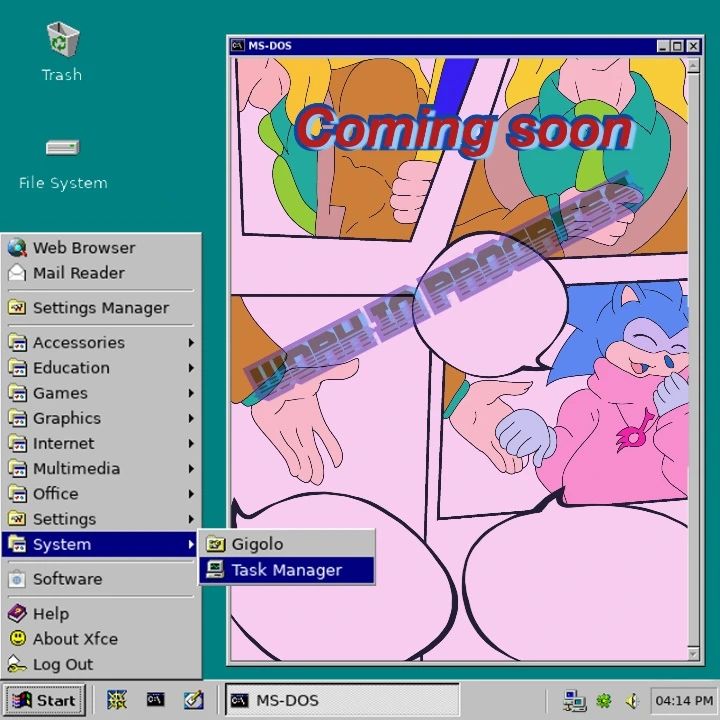Click the terminal launcher icon in taskbar
720x720 pixels.
pyautogui.click(x=155, y=700)
